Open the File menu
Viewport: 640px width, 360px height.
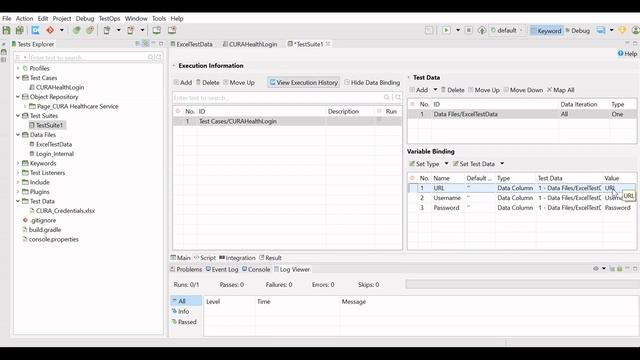(7, 18)
